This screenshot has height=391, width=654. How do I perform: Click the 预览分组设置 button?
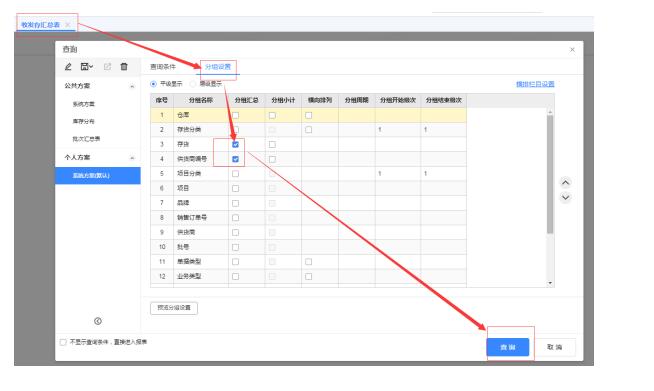pos(174,308)
